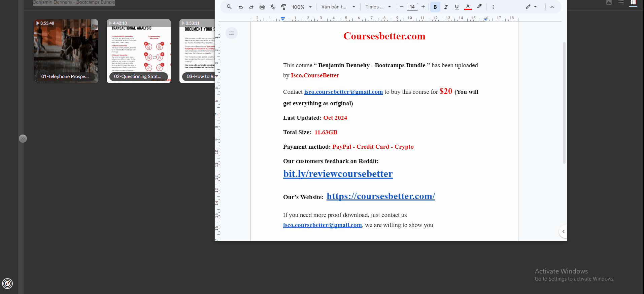Open the 02-Questioning Strat... video thumbnail
This screenshot has width=644, height=294.
[139, 51]
